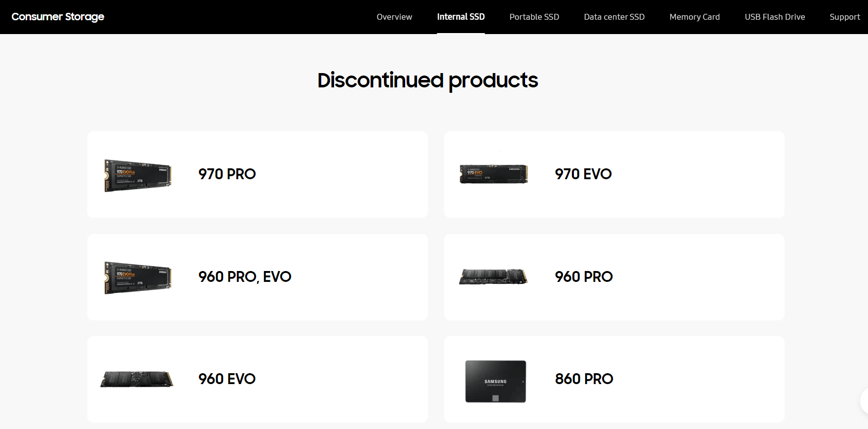Navigate to Memory Card page

click(x=694, y=17)
